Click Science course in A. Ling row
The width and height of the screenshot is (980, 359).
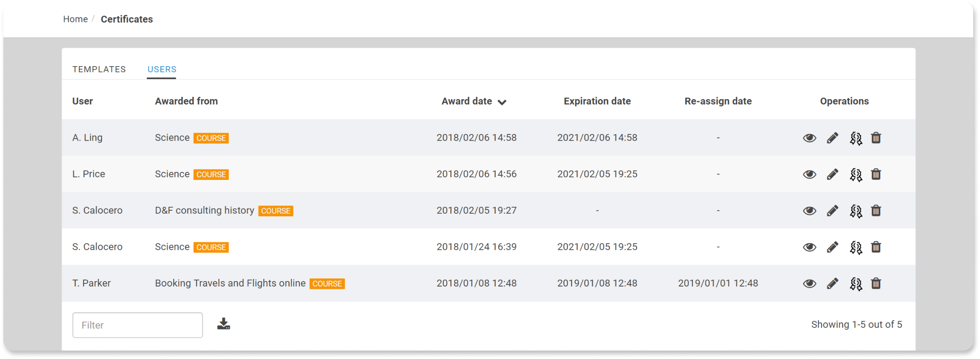[x=172, y=138]
